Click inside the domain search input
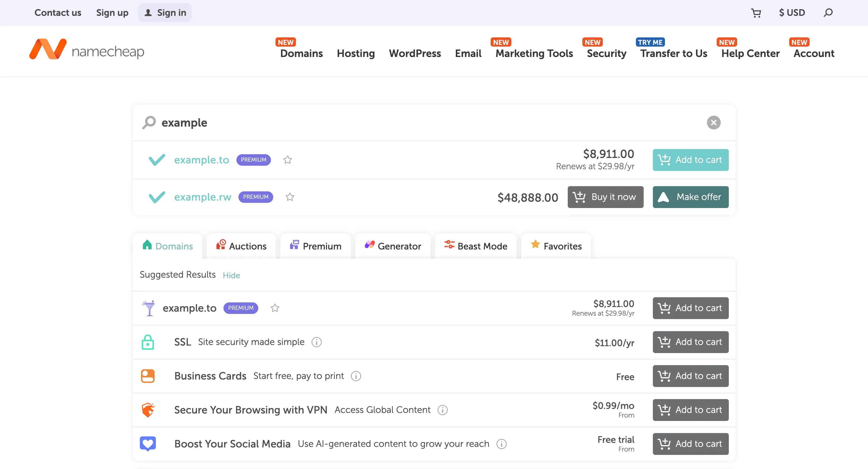Image resolution: width=868 pixels, height=469 pixels. pyautogui.click(x=337, y=122)
